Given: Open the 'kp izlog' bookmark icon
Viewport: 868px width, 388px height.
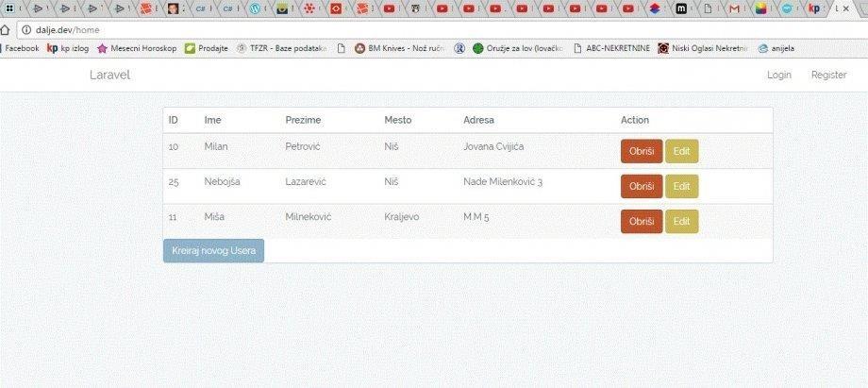Looking at the screenshot, I should coord(52,48).
